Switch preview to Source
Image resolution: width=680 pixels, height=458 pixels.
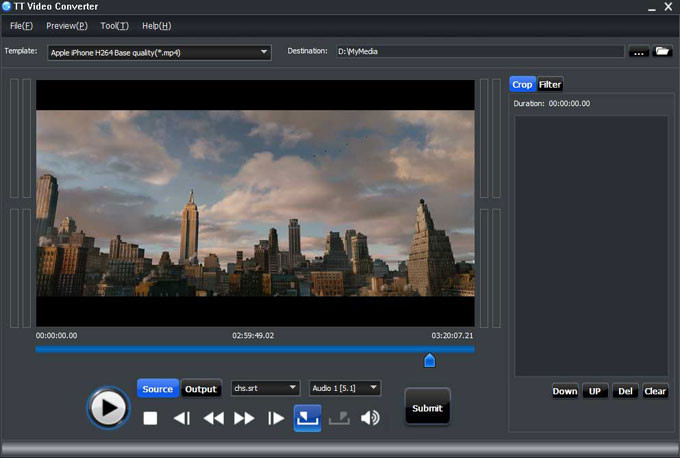click(158, 389)
